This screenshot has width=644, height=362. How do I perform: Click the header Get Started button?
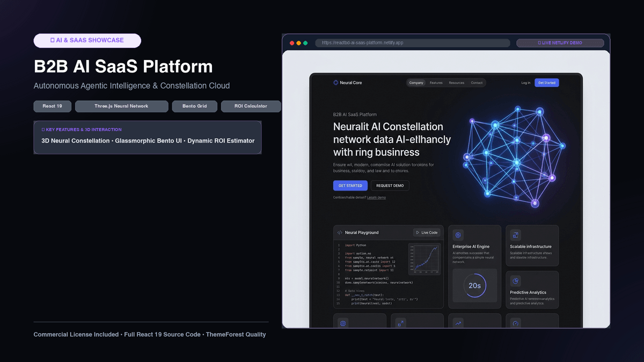tap(547, 83)
